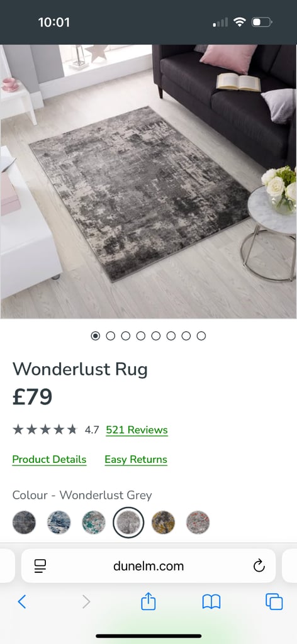Open the page reader menu icon

(40, 566)
